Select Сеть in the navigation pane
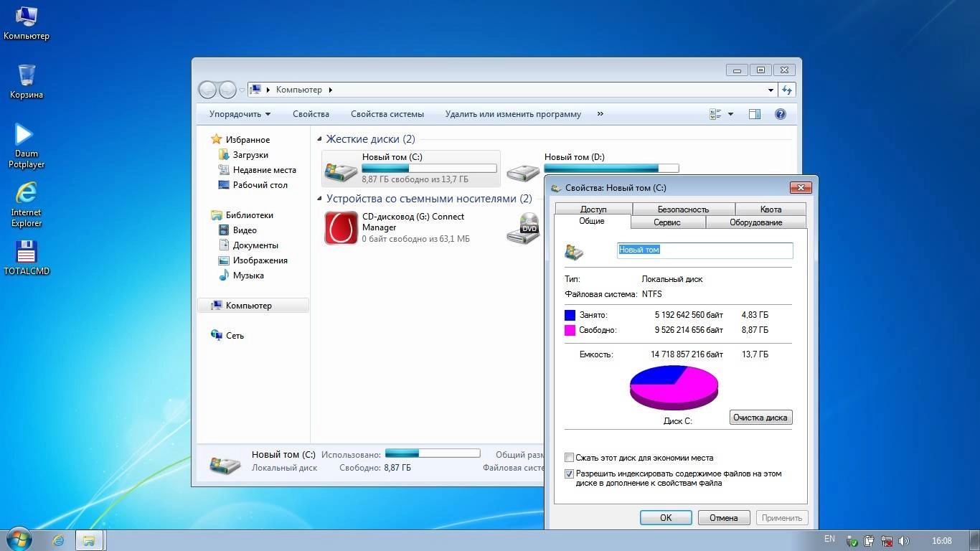Image resolution: width=980 pixels, height=551 pixels. pos(227,335)
